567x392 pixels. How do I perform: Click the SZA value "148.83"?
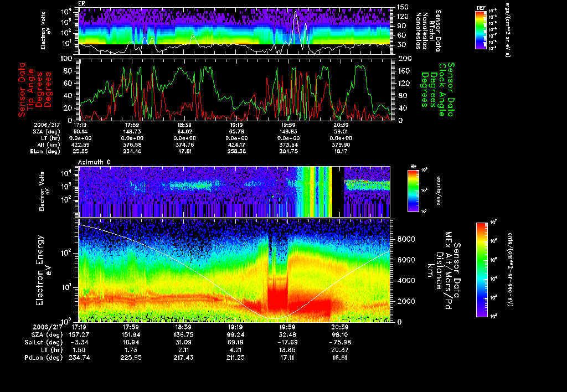coord(289,131)
